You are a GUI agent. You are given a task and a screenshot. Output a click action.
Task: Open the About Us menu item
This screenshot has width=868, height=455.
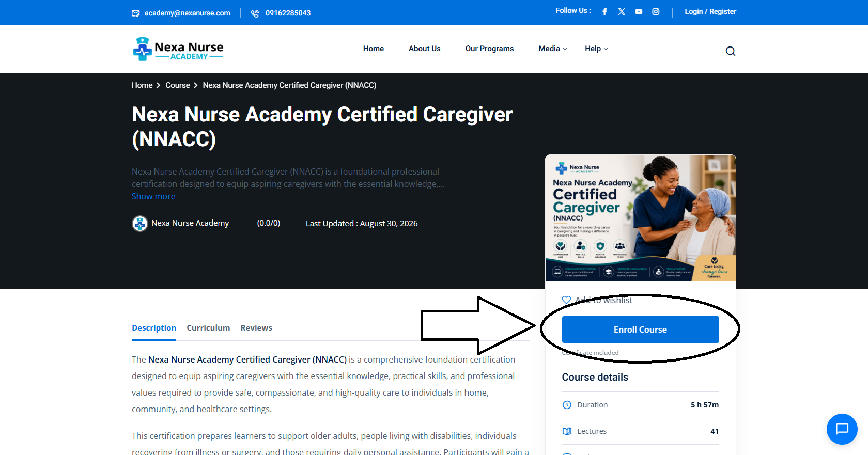click(425, 49)
